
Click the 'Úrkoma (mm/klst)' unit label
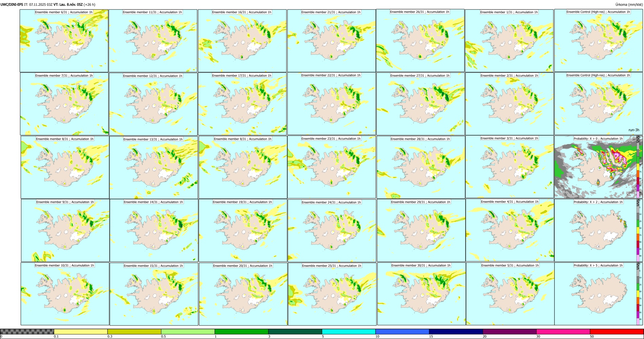click(x=629, y=5)
